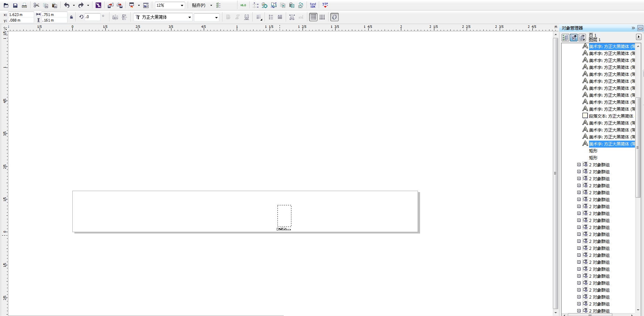Screen dimensions: 644x316
Task: Toggle underline formatting
Action: [x=247, y=17]
